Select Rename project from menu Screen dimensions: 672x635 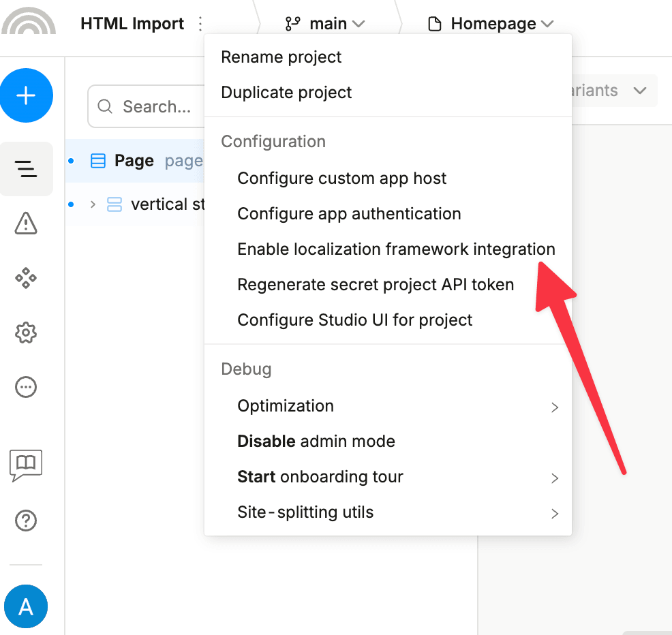[281, 57]
